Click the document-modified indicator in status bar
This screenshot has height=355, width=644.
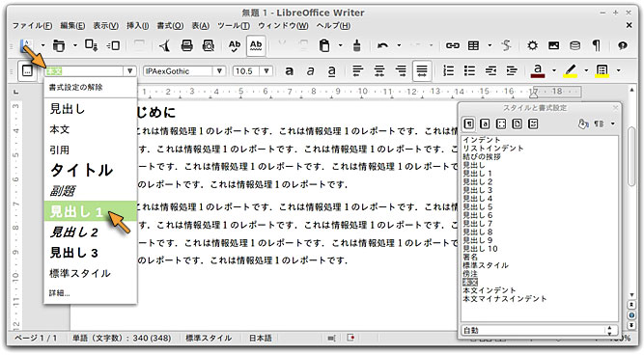350,338
